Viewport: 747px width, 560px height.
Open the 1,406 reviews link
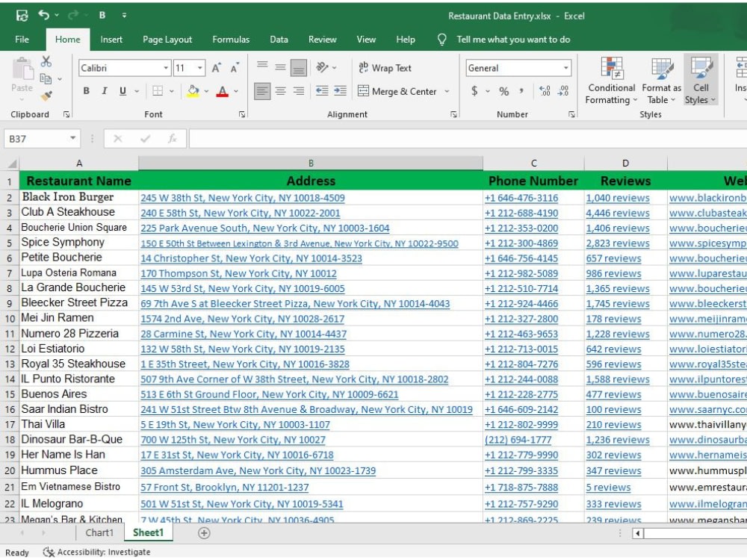pos(618,228)
